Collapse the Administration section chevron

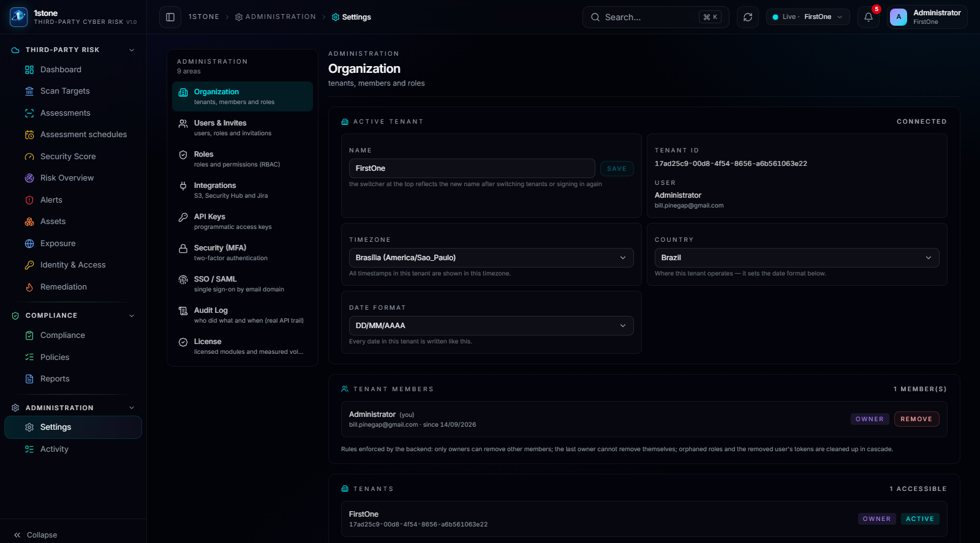(132, 408)
